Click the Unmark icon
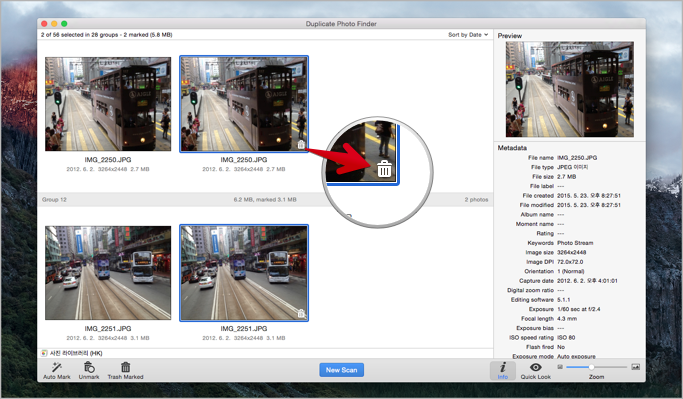 click(89, 367)
